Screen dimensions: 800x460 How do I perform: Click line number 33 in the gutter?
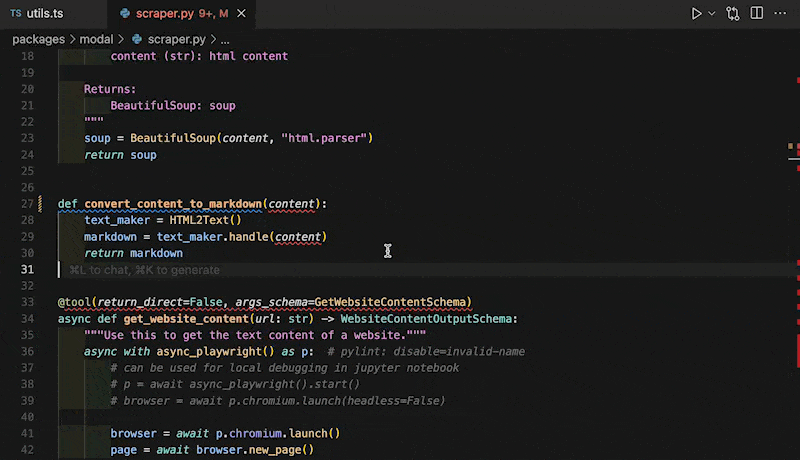pyautogui.click(x=26, y=302)
